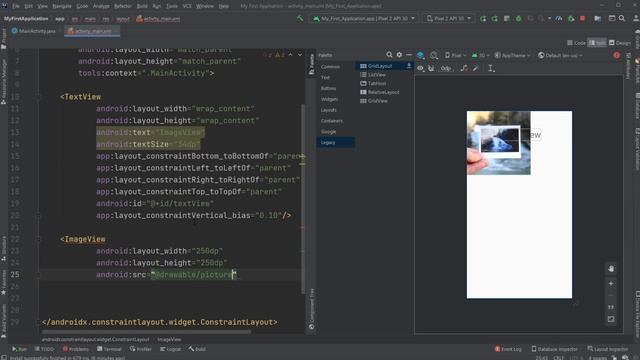Click the Select Design Surface layers icon
The width and height of the screenshot is (640, 360).
(420, 55)
